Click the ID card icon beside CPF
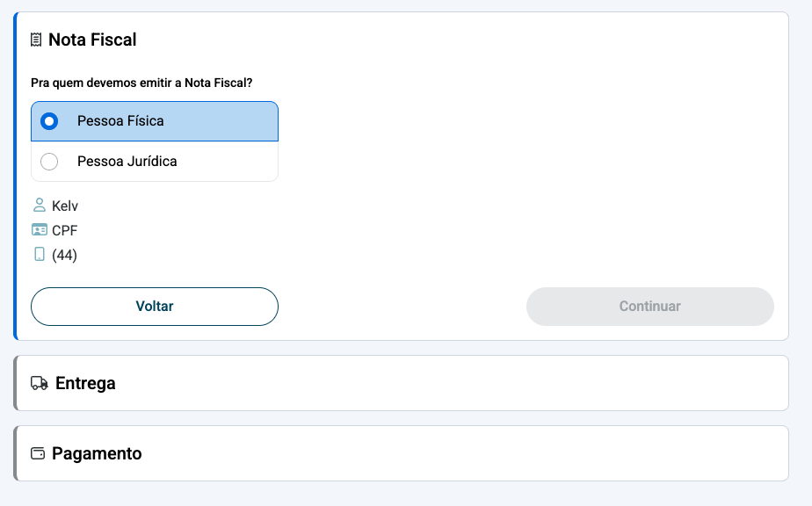The image size is (812, 506). 39,230
